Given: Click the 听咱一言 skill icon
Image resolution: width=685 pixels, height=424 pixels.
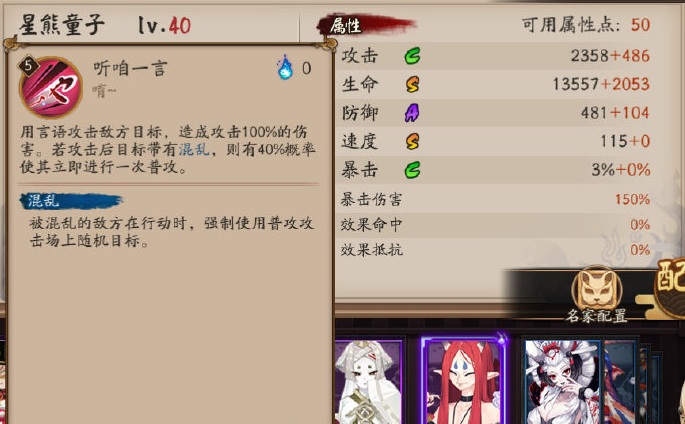Looking at the screenshot, I should click(51, 87).
